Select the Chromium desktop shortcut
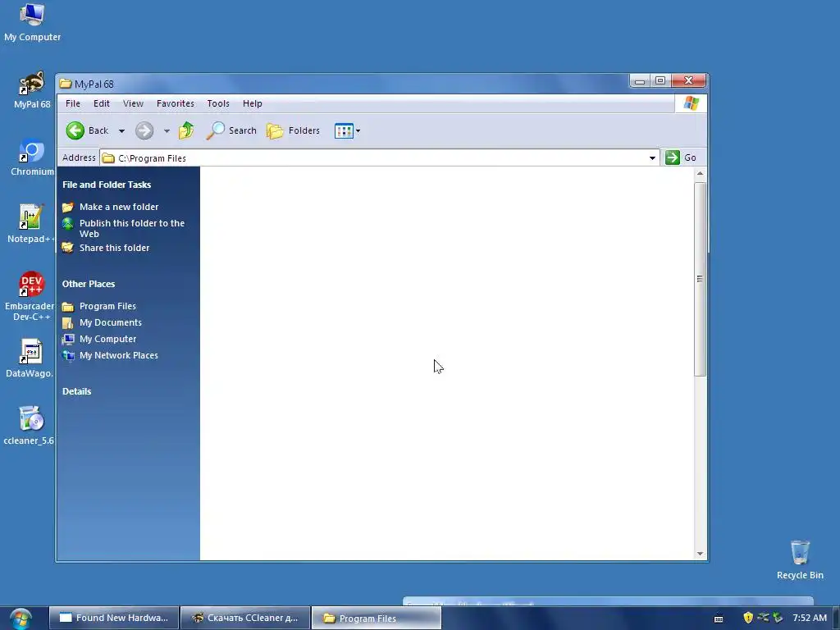Viewport: 840px width, 630px height. (x=32, y=157)
